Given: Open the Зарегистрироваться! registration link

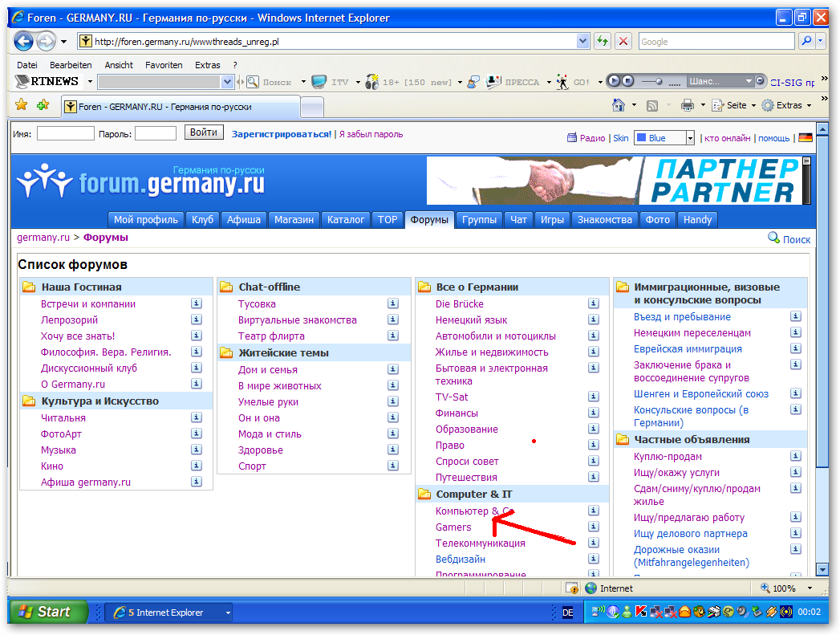Looking at the screenshot, I should (282, 134).
